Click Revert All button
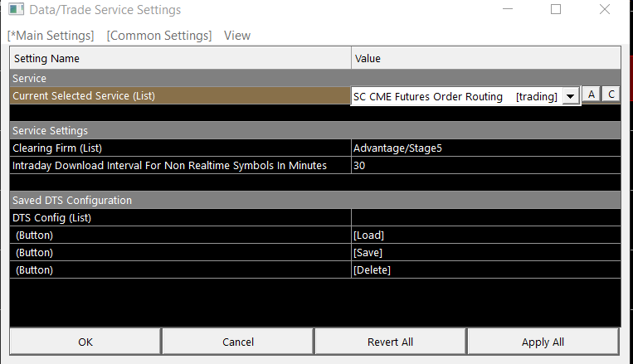This screenshot has width=633, height=364. [x=390, y=342]
